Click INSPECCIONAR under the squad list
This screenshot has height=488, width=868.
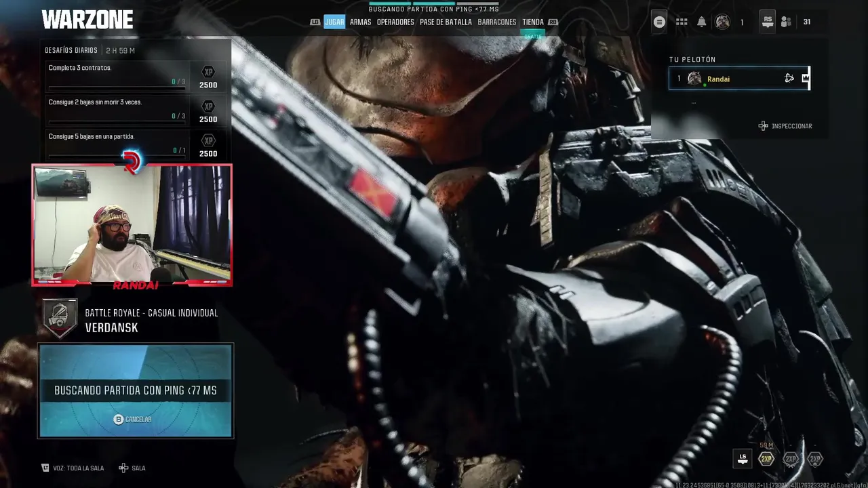click(791, 126)
